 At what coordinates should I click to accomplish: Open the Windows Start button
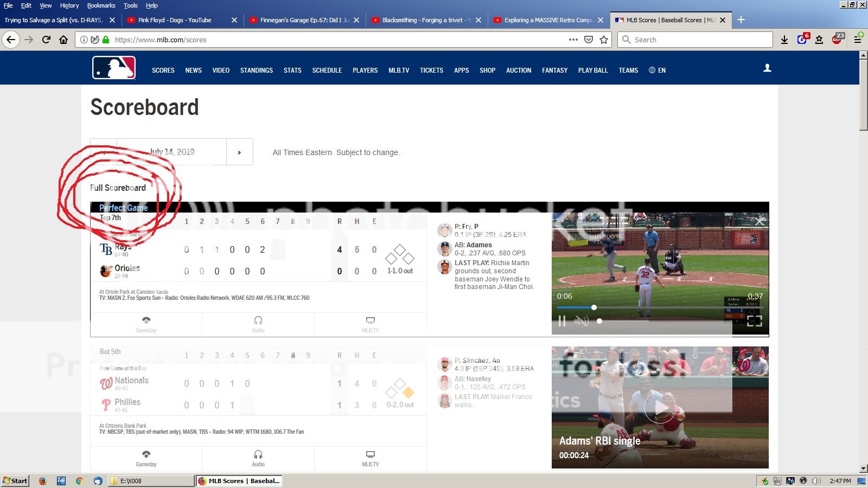coord(15,481)
